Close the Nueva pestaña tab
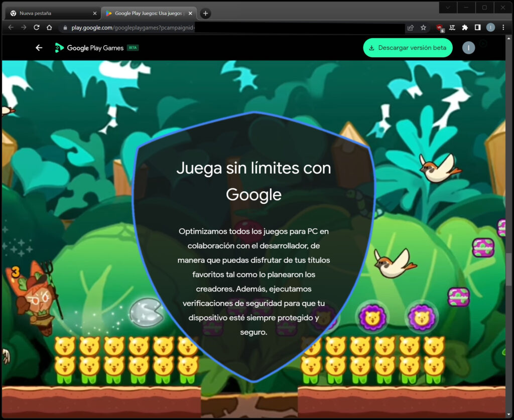 point(95,13)
